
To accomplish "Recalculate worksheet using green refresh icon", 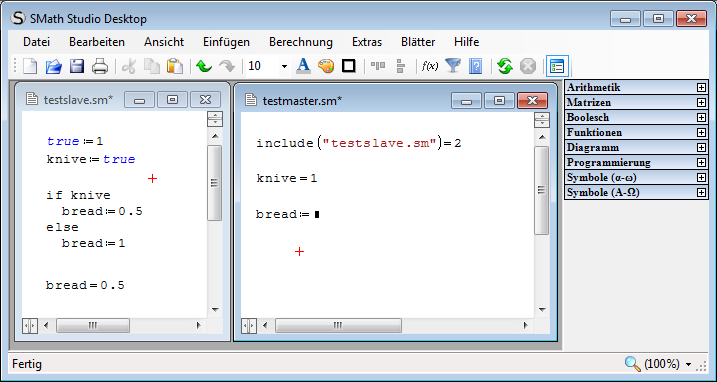I will (505, 66).
